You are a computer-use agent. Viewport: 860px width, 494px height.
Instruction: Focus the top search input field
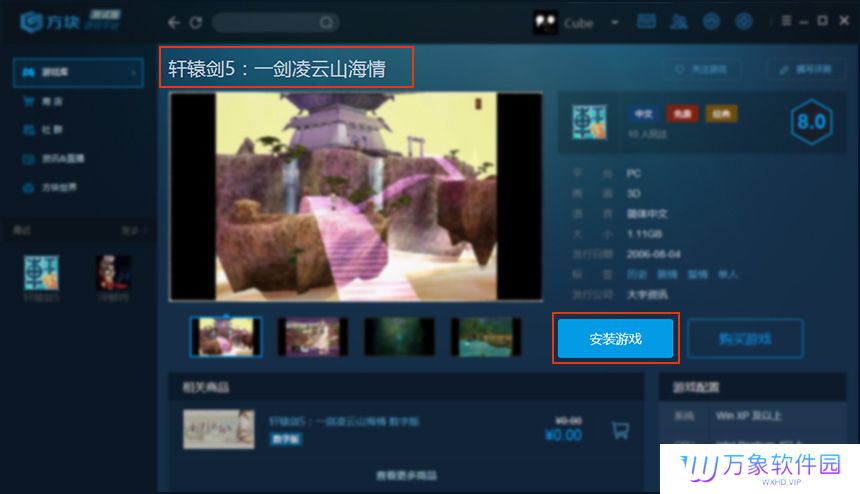[x=275, y=22]
